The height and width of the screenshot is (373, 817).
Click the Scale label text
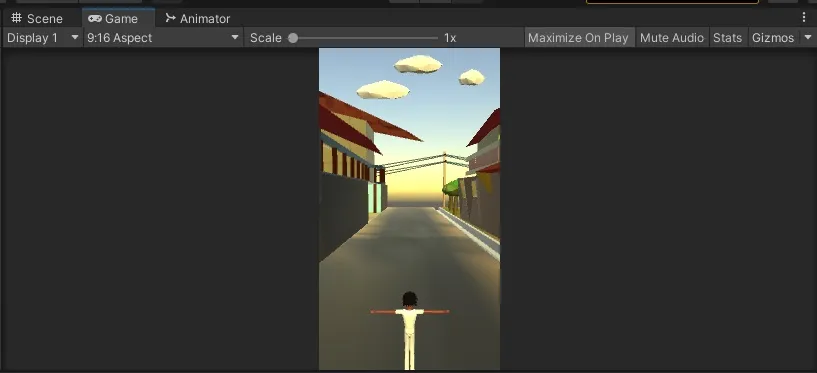coord(266,38)
